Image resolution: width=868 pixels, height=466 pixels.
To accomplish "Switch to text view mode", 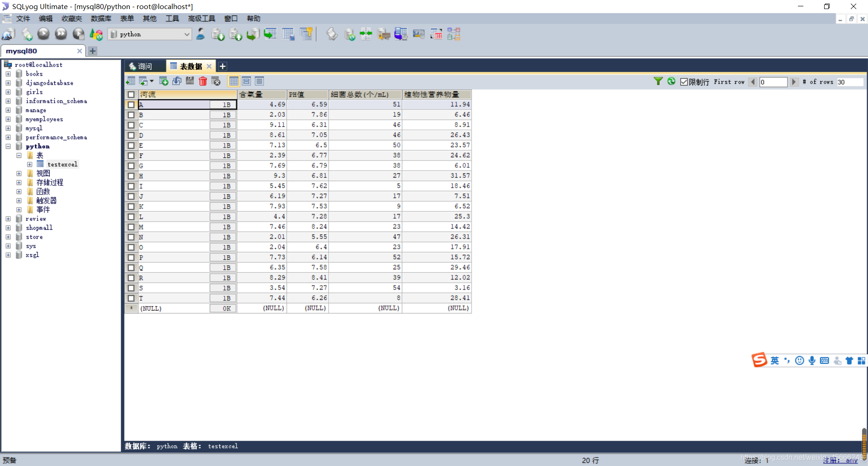I will [x=259, y=81].
